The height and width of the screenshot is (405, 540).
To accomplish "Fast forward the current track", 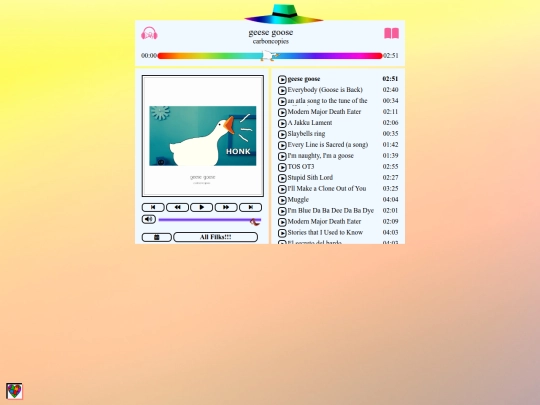I will (x=226, y=207).
